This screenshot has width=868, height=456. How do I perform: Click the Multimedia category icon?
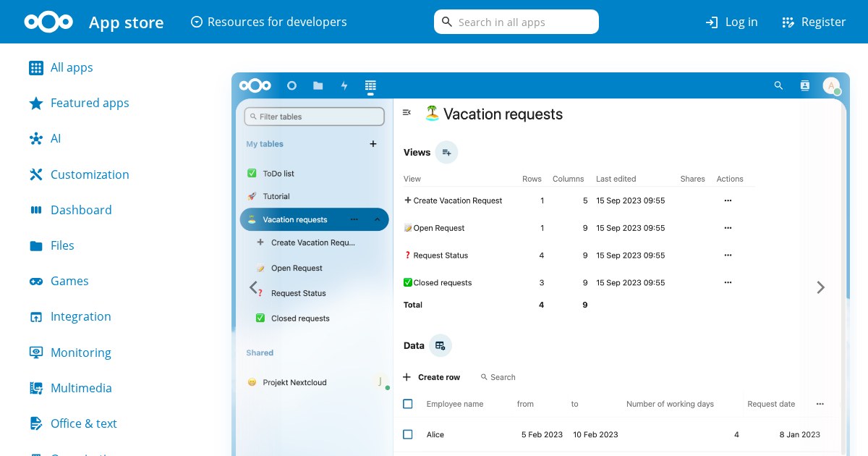click(36, 388)
